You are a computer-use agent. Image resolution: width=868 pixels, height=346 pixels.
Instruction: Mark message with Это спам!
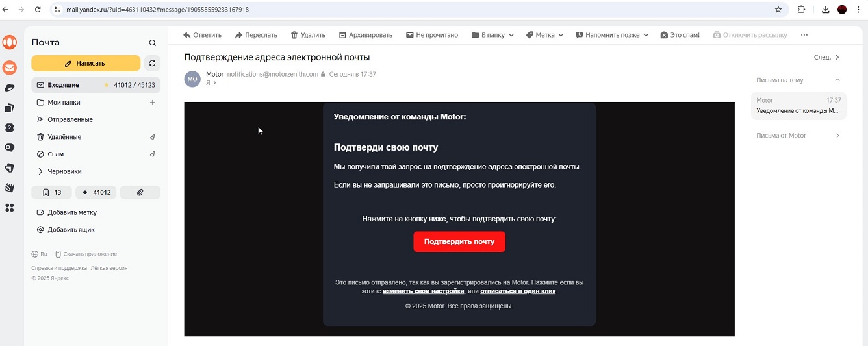tap(680, 35)
